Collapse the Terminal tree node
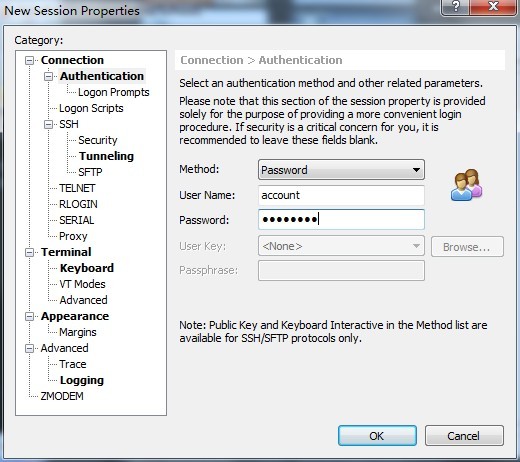This screenshot has width=520, height=462. coord(30,252)
